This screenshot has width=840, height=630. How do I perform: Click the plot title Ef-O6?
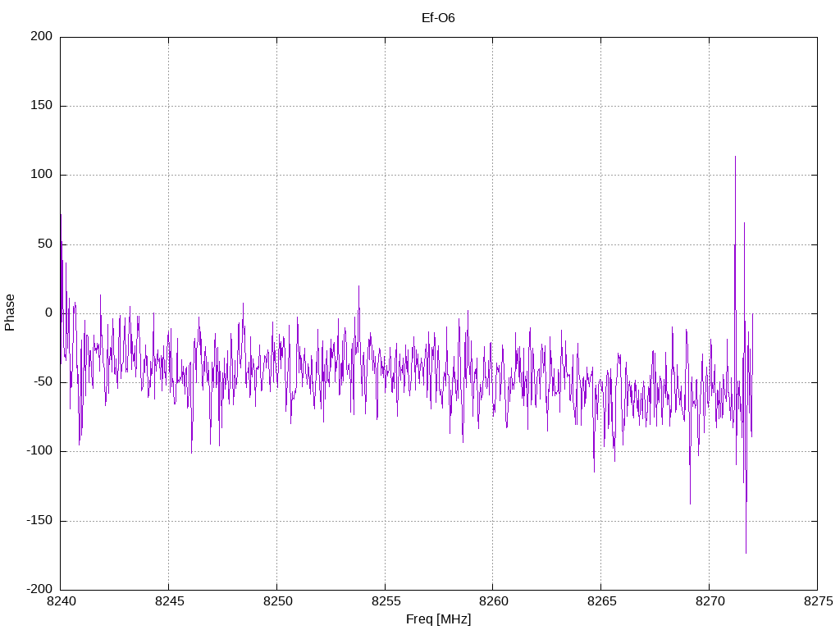coord(438,18)
